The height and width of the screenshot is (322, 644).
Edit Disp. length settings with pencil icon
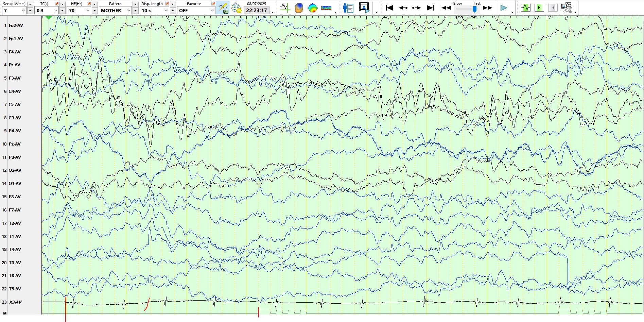pos(167,4)
